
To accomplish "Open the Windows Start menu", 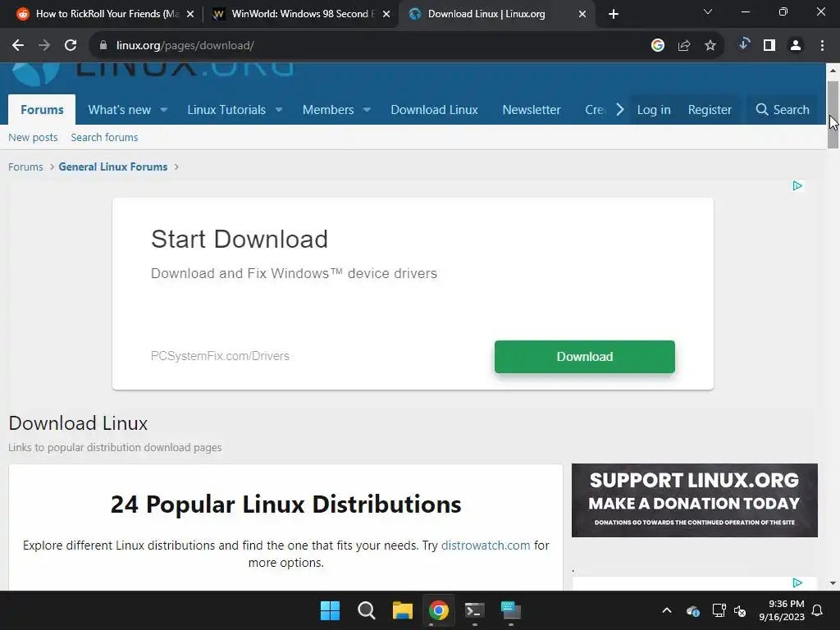I will point(330,610).
